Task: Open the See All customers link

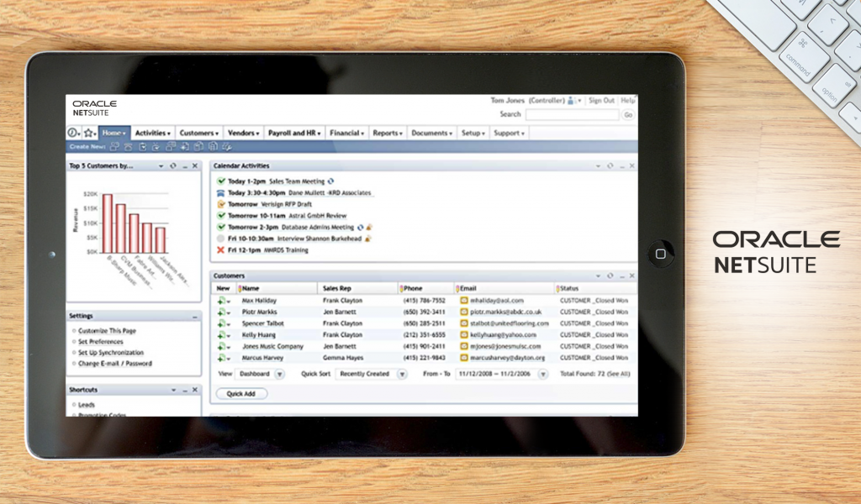Action: click(x=618, y=374)
